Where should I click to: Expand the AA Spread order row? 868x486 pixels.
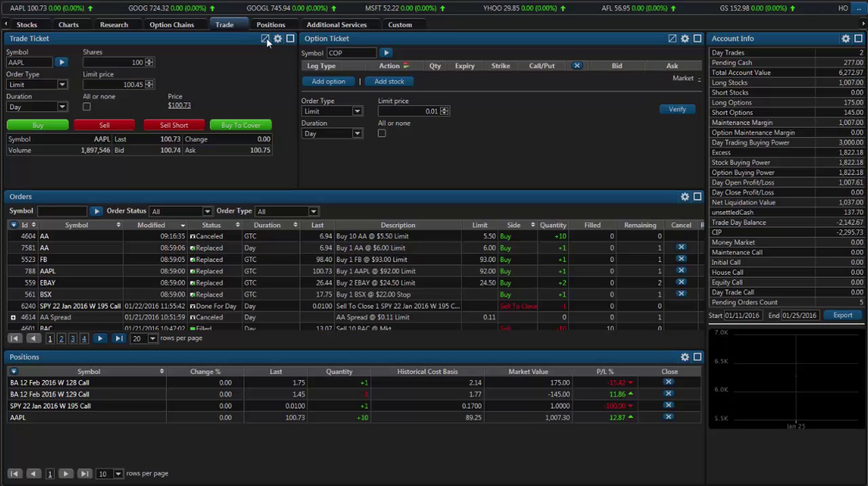[13, 318]
